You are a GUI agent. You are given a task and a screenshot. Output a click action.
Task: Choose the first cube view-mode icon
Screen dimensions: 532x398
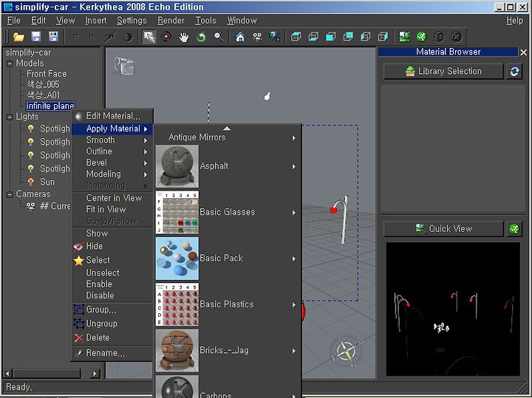click(x=296, y=37)
